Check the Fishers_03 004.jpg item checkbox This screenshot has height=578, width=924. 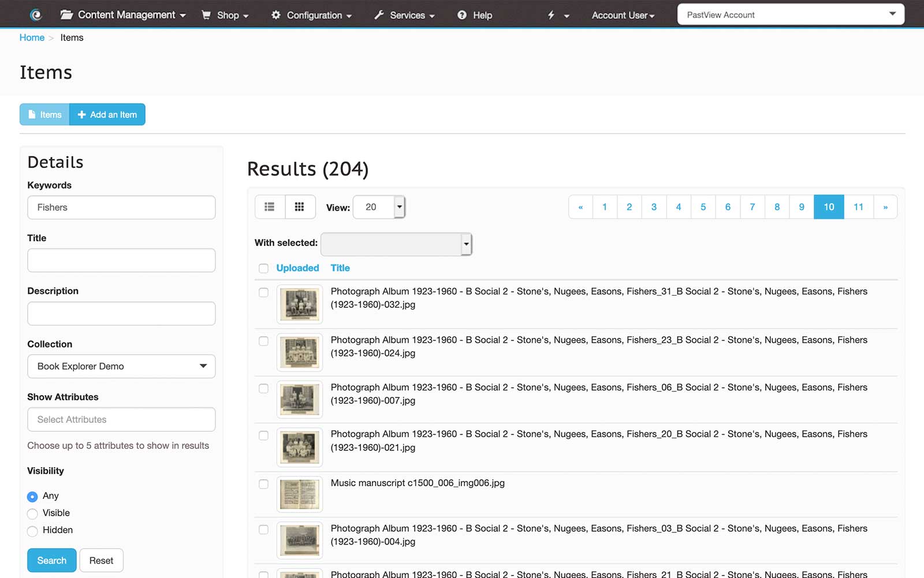[x=263, y=529]
